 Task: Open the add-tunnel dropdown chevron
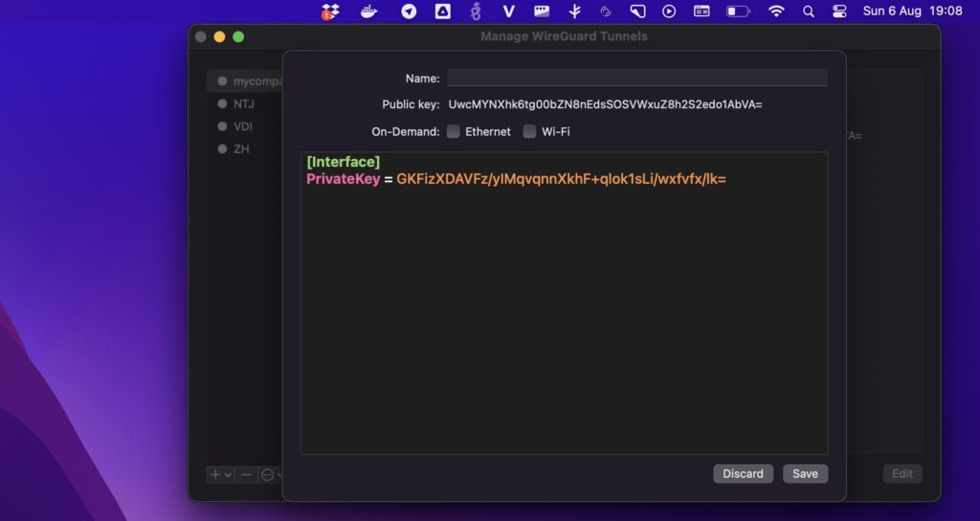coord(228,475)
